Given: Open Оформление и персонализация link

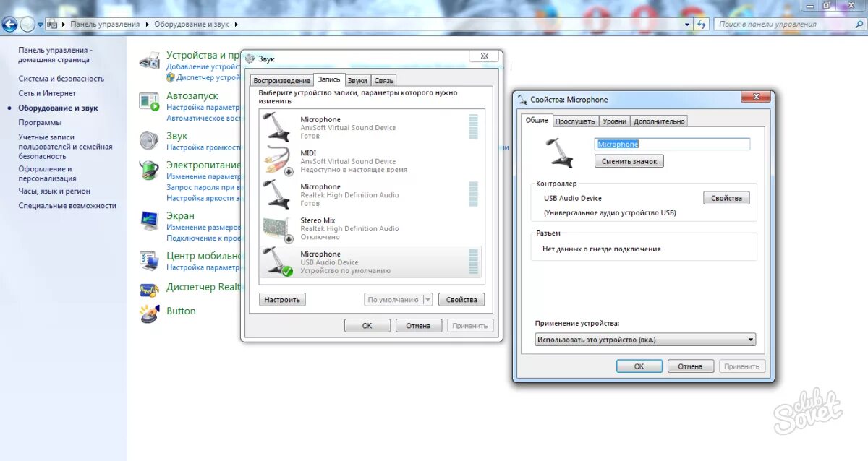Looking at the screenshot, I should 47,173.
